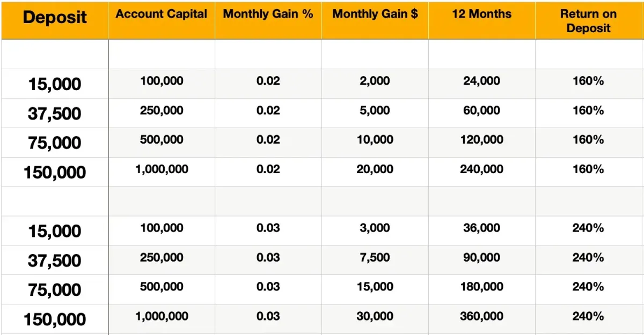
Task: Select the 12 Months header cell
Action: click(x=482, y=20)
